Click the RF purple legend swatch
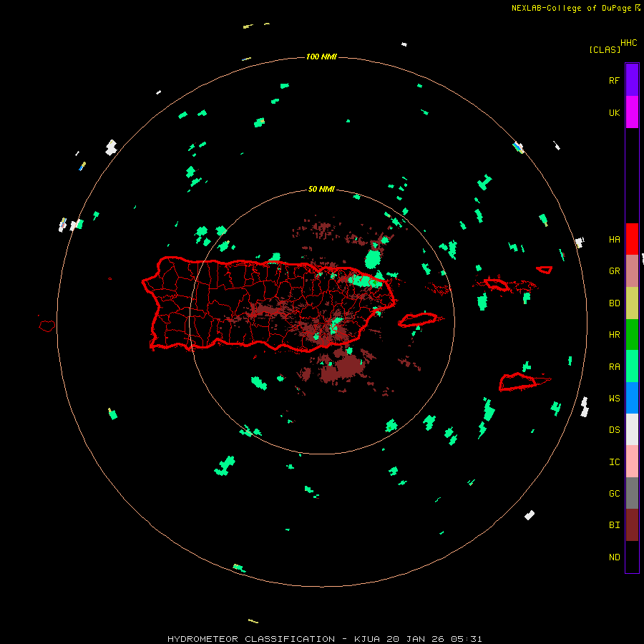The width and height of the screenshot is (644, 644). 632,80
